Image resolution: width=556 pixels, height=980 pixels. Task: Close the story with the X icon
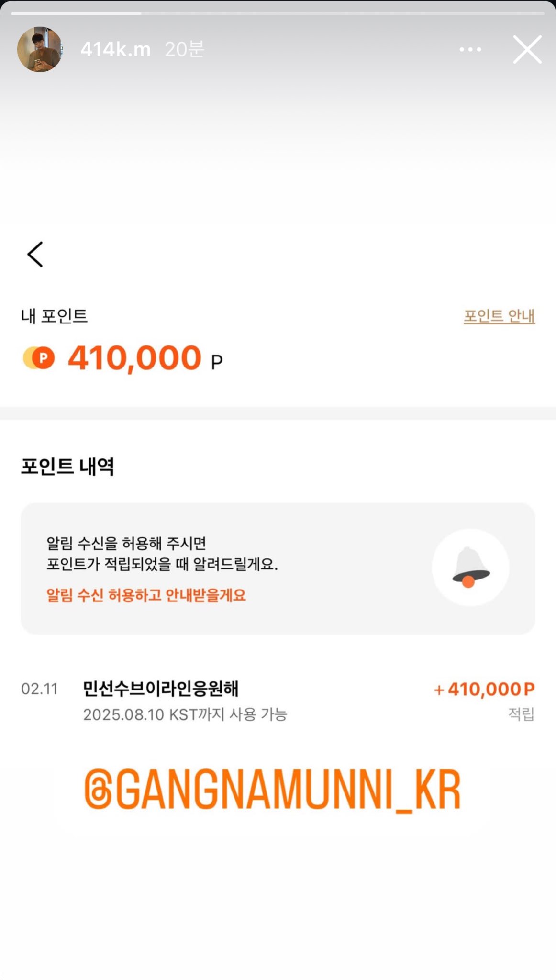[527, 49]
